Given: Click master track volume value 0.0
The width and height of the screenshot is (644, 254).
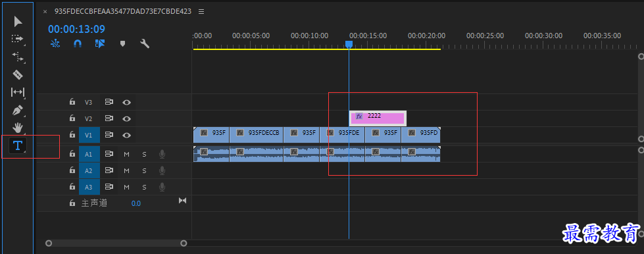Looking at the screenshot, I should pyautogui.click(x=136, y=203).
